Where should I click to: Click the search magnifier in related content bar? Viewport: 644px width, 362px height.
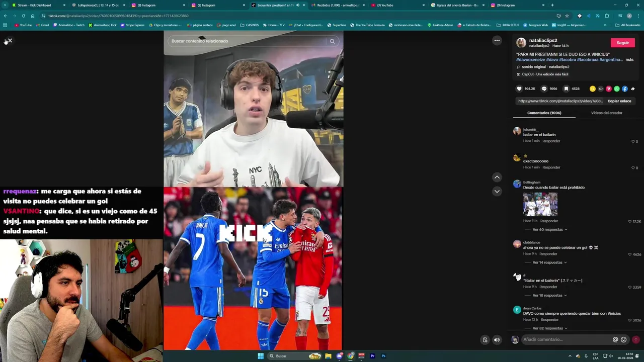click(332, 41)
